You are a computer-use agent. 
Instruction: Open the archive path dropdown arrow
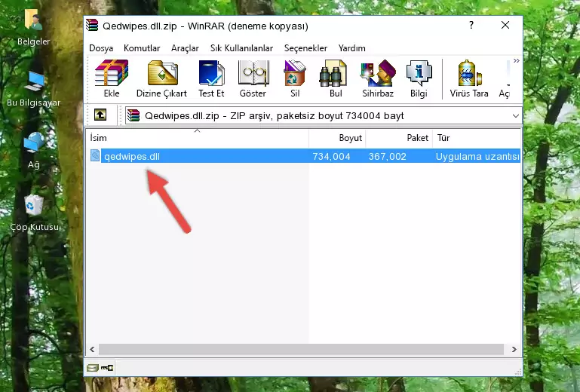point(516,116)
